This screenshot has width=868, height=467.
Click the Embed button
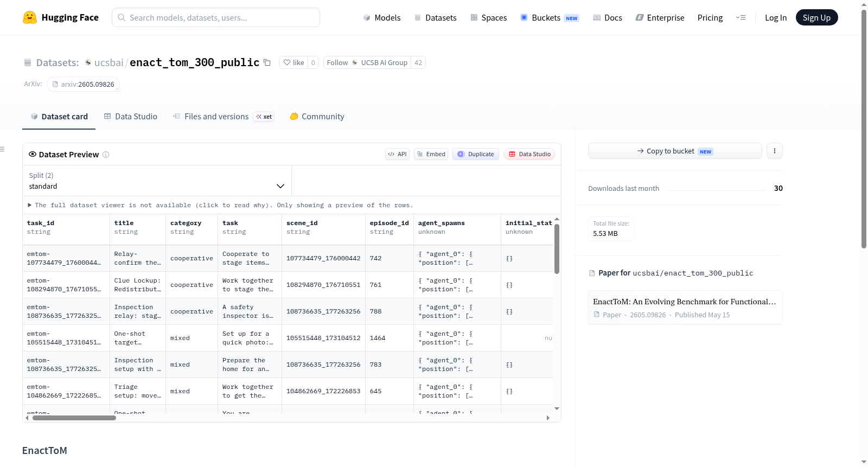pyautogui.click(x=431, y=154)
